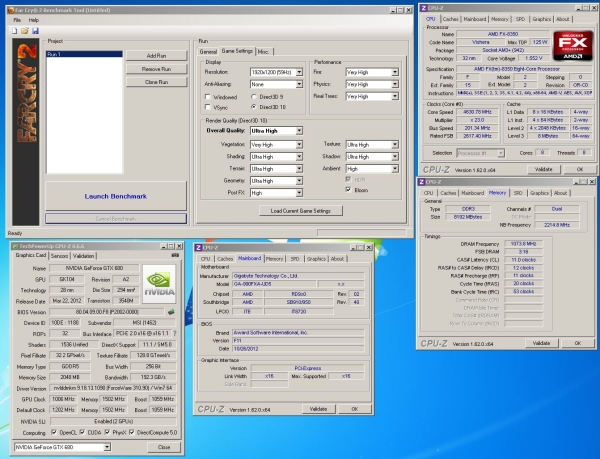This screenshot has width=600, height=459.
Task: Select Run 1 in the project list
Action: click(x=84, y=54)
